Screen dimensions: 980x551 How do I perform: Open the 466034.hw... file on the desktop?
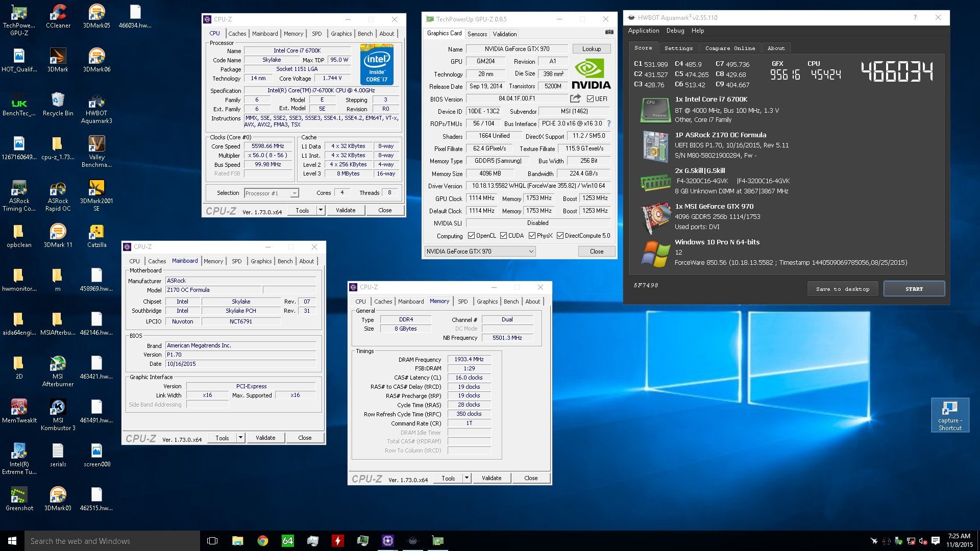135,16
